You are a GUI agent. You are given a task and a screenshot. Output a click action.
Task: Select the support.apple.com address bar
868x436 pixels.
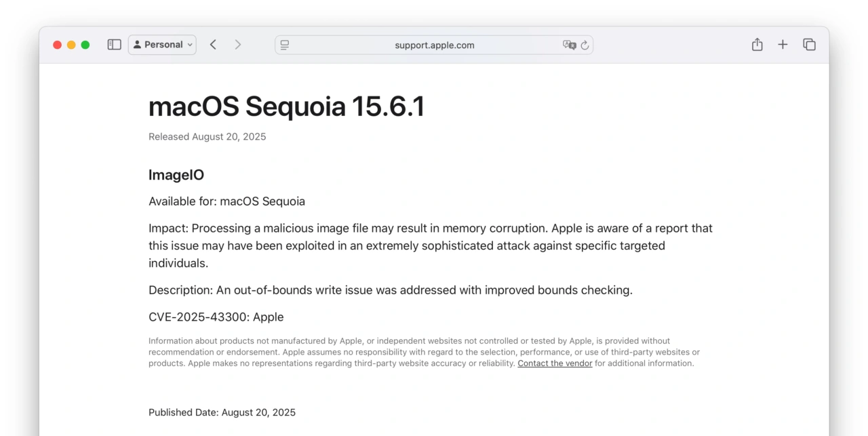[434, 45]
